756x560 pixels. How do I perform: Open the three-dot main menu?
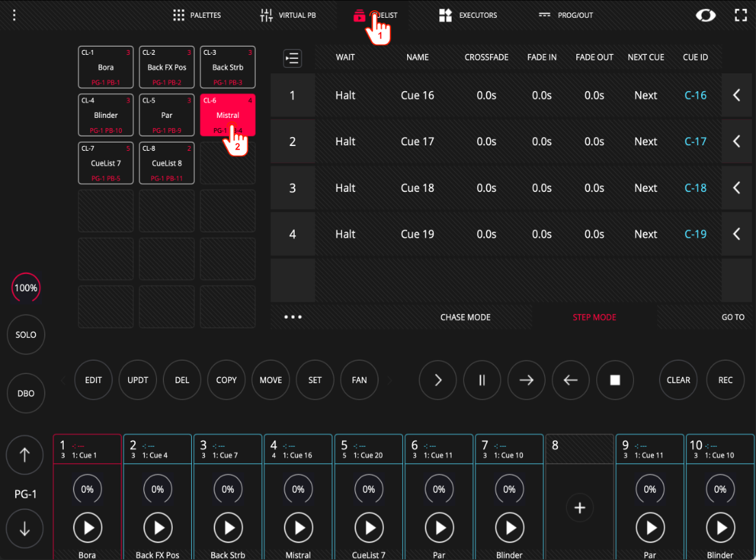coord(14,16)
